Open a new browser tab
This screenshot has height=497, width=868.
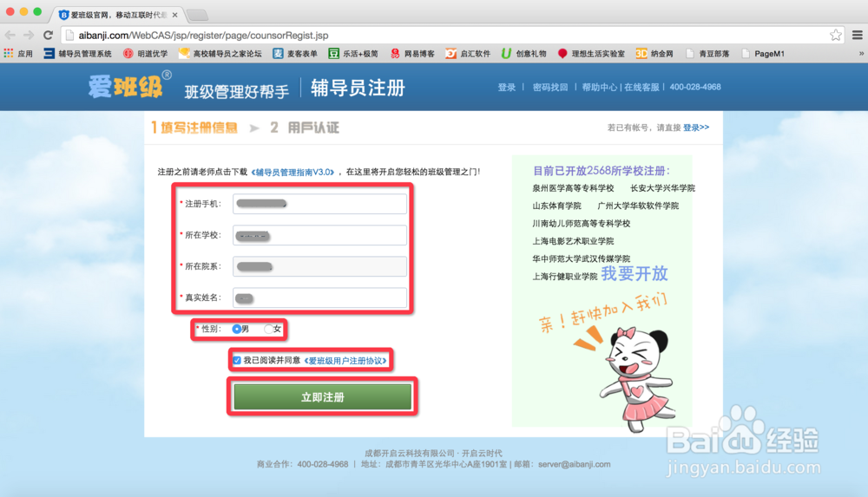(197, 15)
